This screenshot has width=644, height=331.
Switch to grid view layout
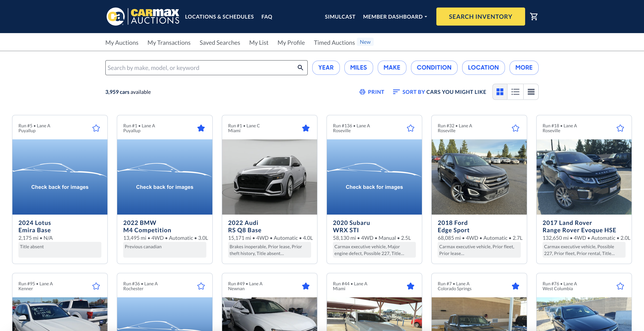500,92
